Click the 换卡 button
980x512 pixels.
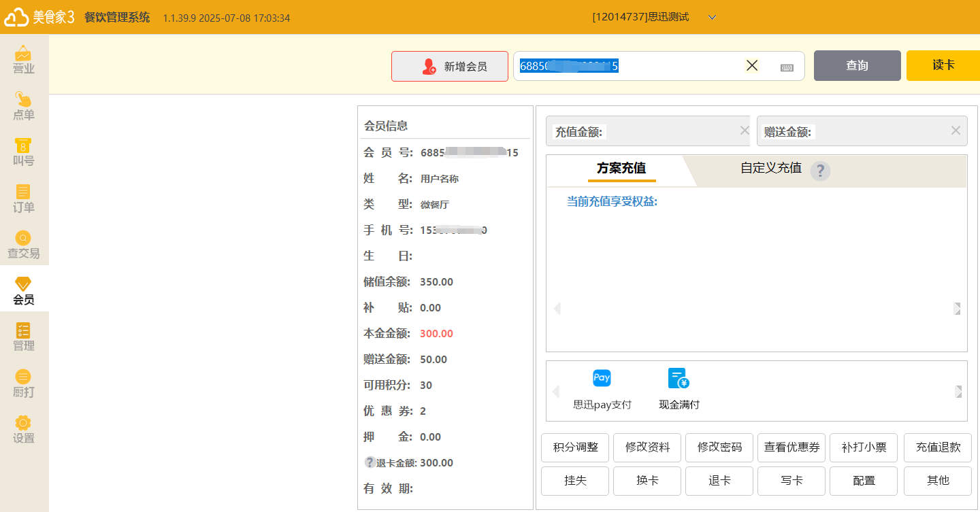click(x=647, y=481)
